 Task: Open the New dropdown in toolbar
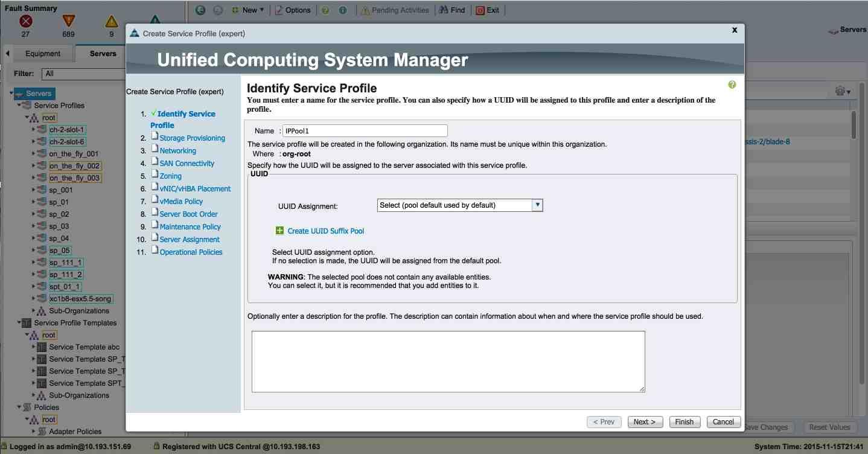click(x=248, y=10)
